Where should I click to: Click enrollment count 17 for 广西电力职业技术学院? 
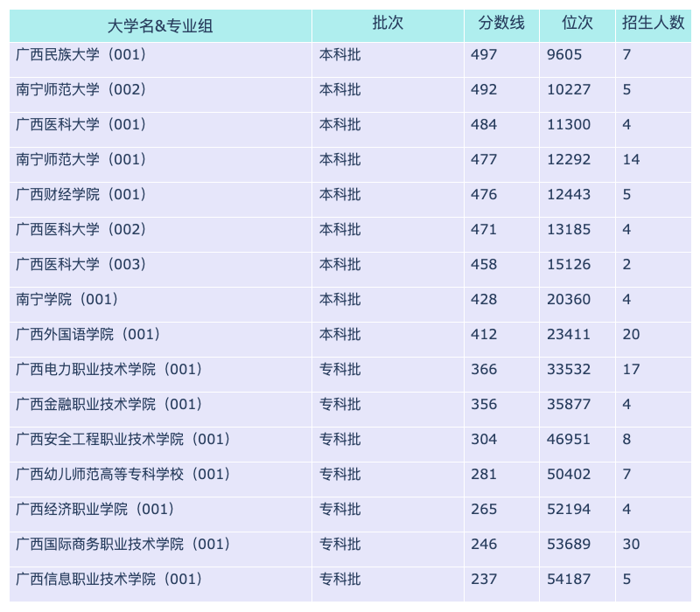pos(631,369)
